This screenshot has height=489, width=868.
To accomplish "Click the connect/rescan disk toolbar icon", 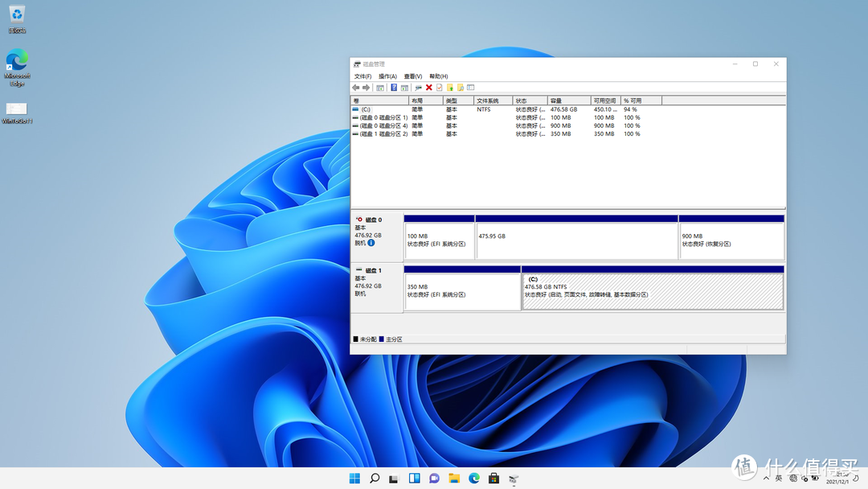I will [418, 88].
